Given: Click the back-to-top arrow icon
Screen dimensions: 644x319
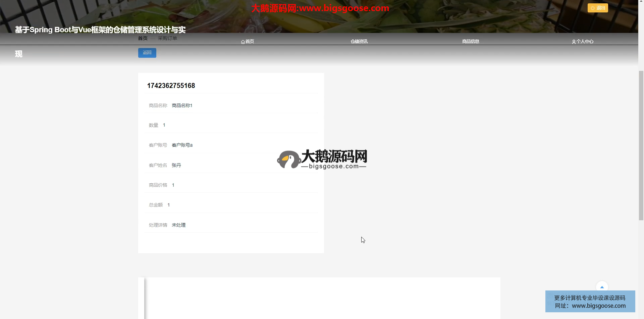Looking at the screenshot, I should click(602, 287).
